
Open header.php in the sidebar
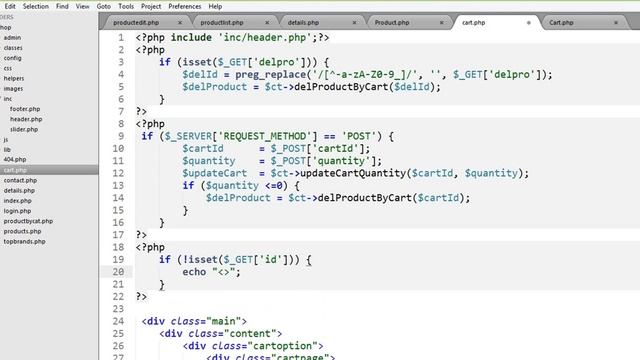(x=26, y=119)
